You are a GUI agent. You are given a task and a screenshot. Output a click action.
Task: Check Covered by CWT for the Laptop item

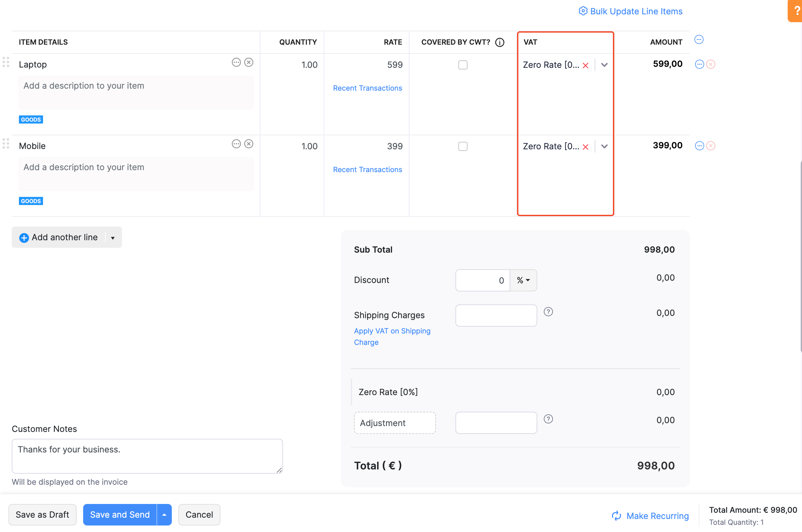pos(462,65)
